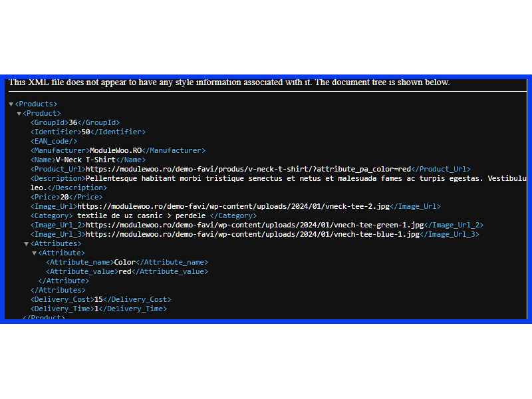Click the vneck-tee-2.jpg image URL

click(234, 206)
